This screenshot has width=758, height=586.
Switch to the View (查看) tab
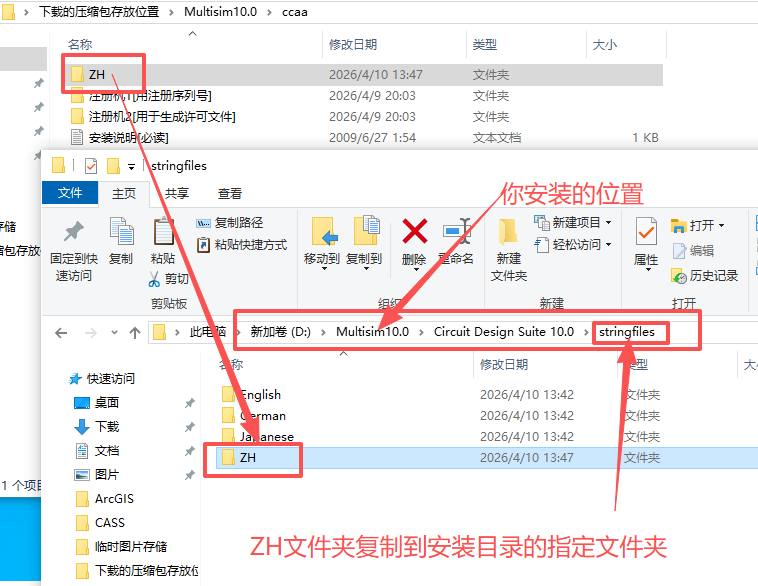click(x=230, y=193)
